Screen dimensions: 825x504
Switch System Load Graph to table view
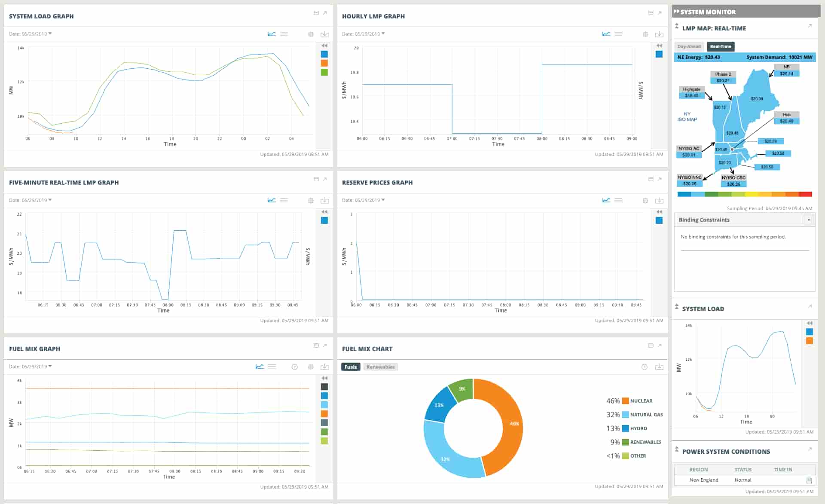(284, 34)
